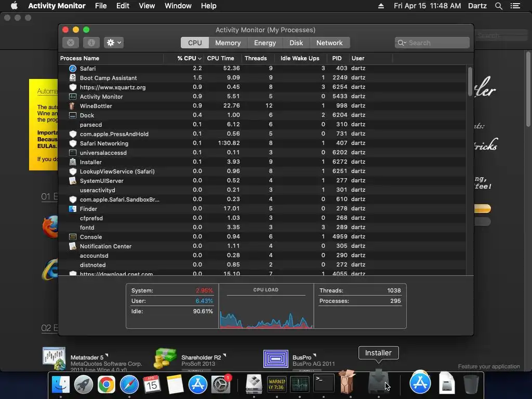Open the View menu
Image resolution: width=532 pixels, height=399 pixels.
[147, 6]
